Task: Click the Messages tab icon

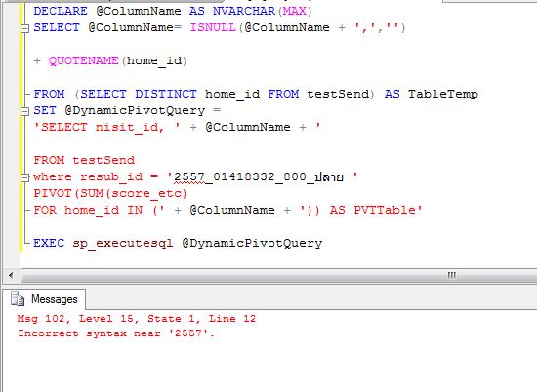Action: coord(18,298)
